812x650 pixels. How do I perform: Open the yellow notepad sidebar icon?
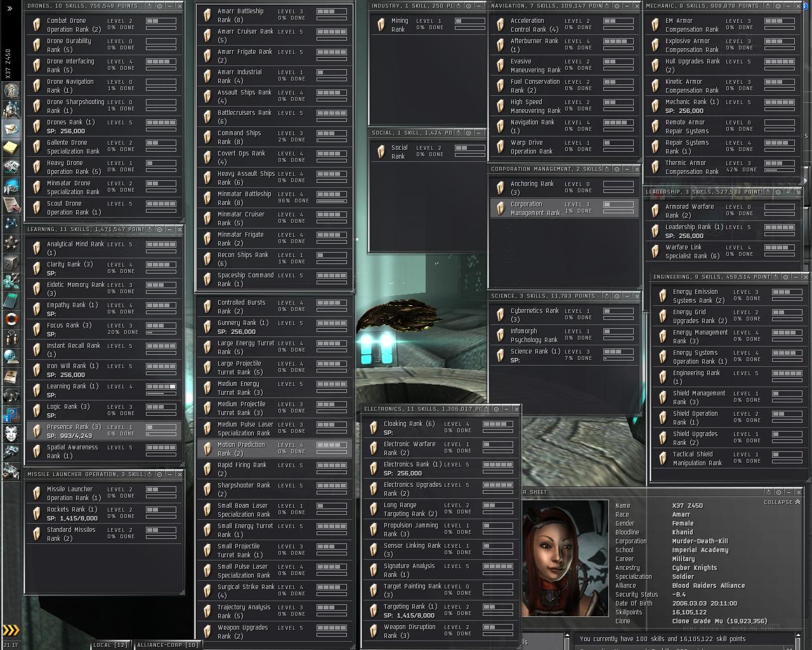click(x=12, y=148)
